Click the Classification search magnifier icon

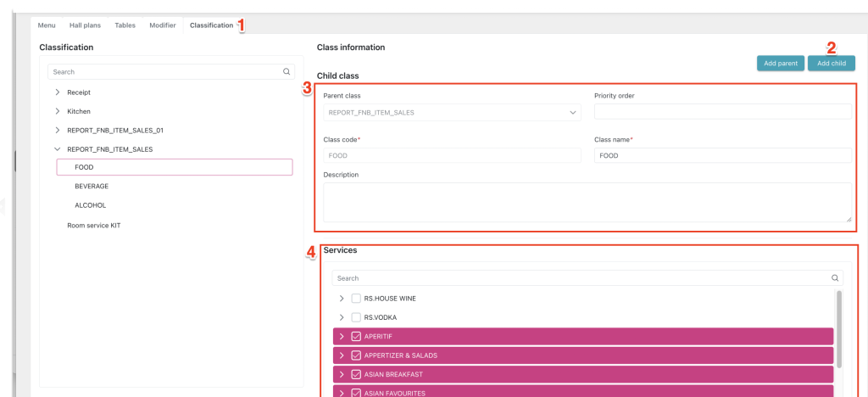pos(287,72)
